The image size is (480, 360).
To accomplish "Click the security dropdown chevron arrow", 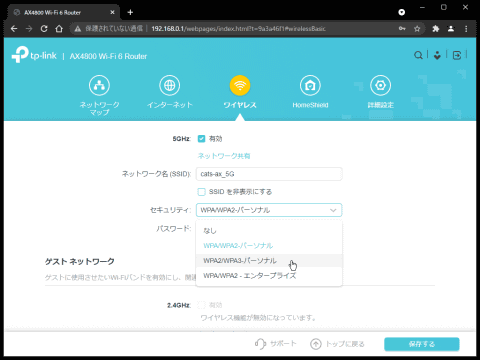I will pos(333,210).
